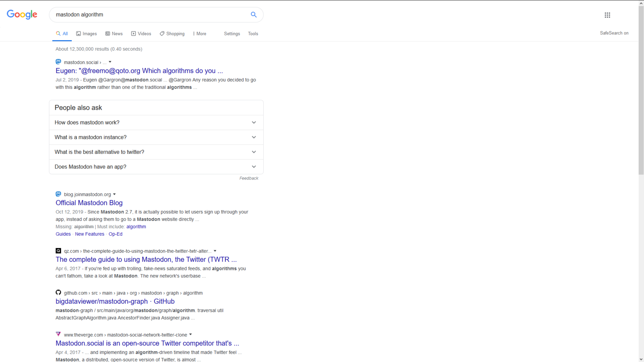Open dropdown arrow beside theverge.com URL
This screenshot has height=362, width=644.
point(191,334)
